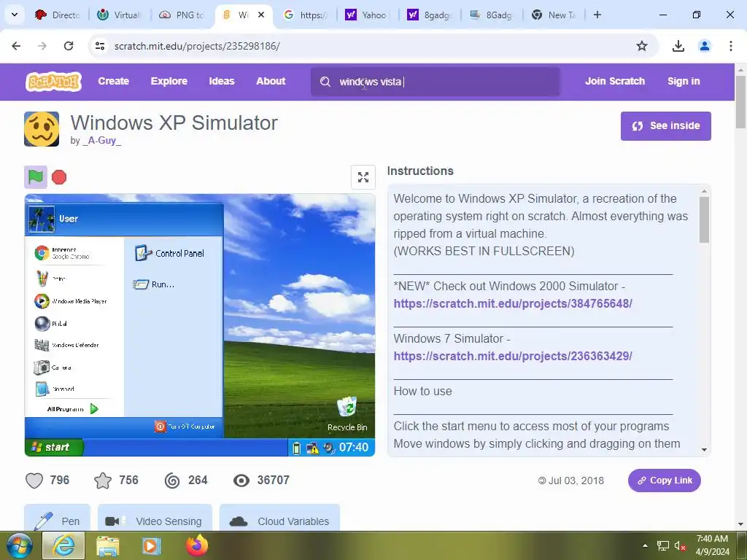Go back to previous page
This screenshot has height=560, width=747.
coord(16,46)
